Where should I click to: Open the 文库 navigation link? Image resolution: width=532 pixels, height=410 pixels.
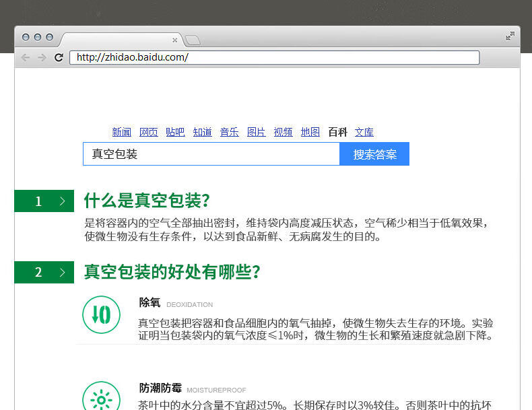(364, 132)
